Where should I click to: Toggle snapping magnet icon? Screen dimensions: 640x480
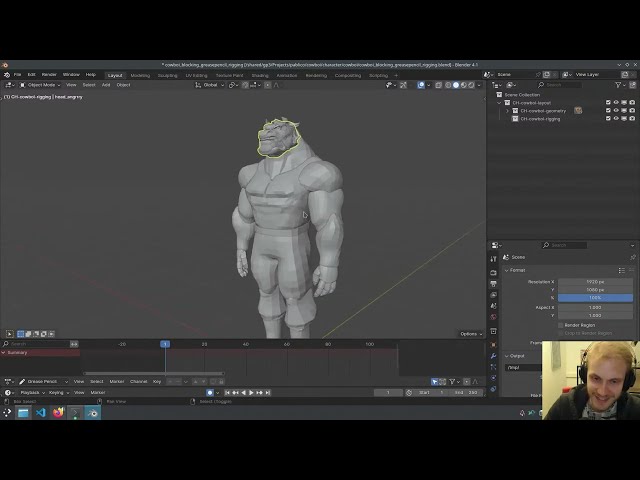pyautogui.click(x=245, y=85)
